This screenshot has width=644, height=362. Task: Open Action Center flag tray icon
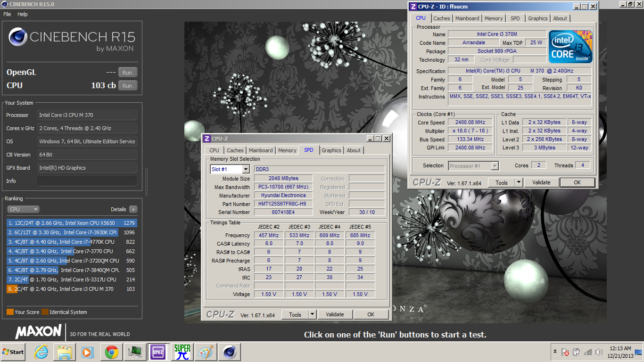565,352
